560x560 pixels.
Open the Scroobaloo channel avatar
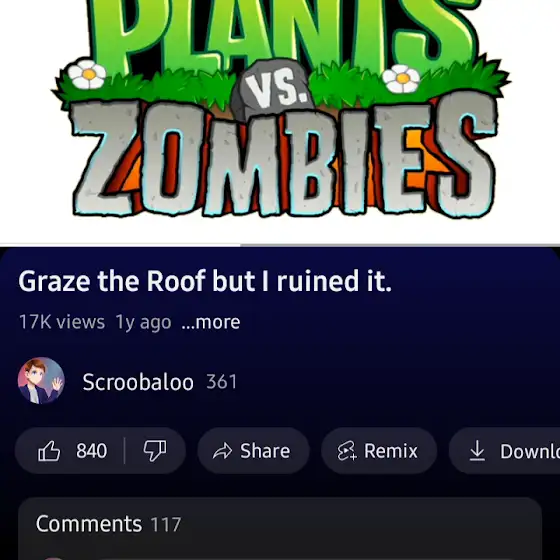[x=41, y=381]
